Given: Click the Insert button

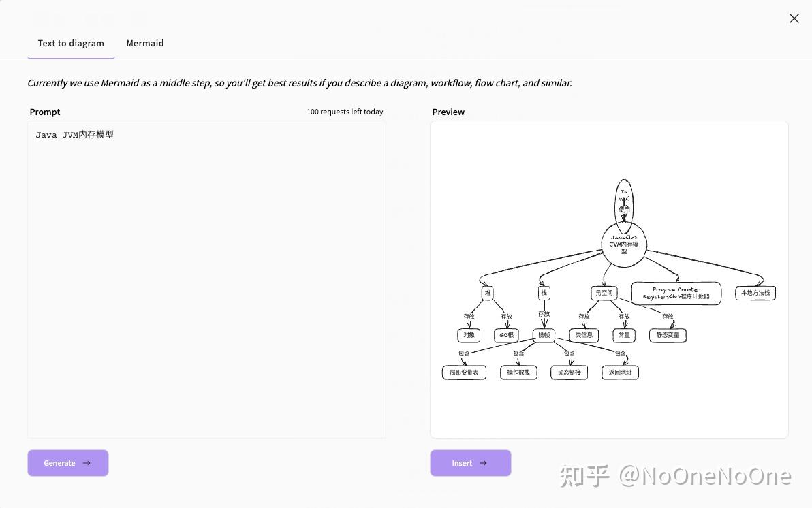Looking at the screenshot, I should tap(470, 463).
